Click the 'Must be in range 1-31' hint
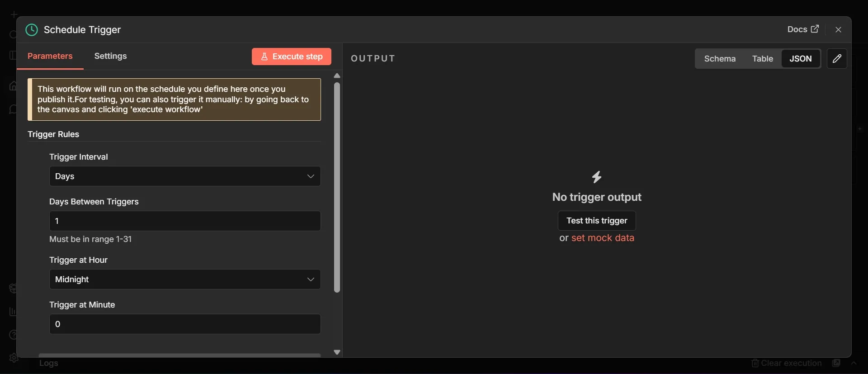Viewport: 868px width, 374px height. tap(90, 239)
